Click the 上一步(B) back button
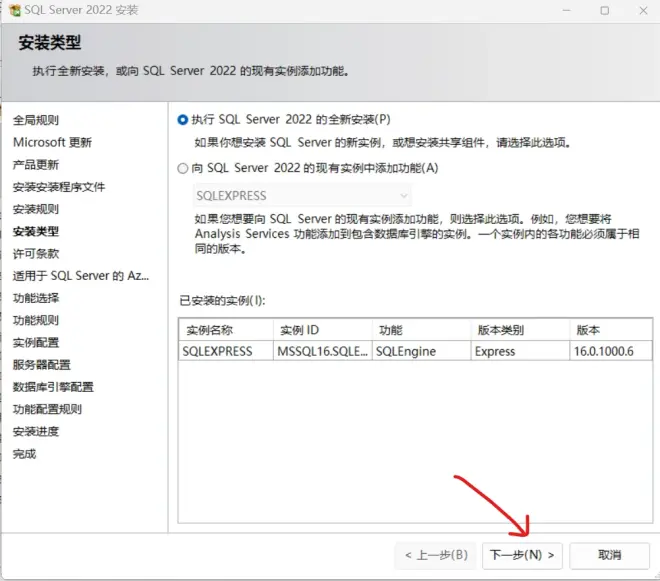Screen dimensions: 660x581 click(x=436, y=555)
